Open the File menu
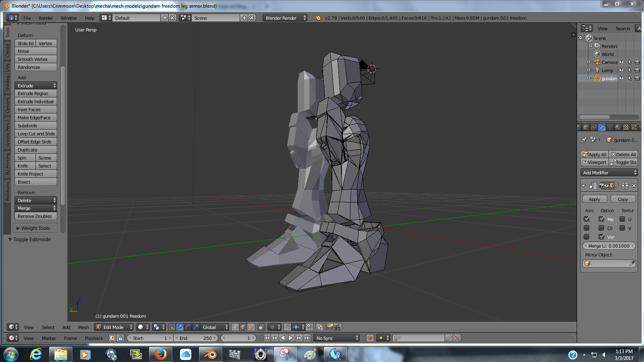644x362 pixels. (27, 18)
